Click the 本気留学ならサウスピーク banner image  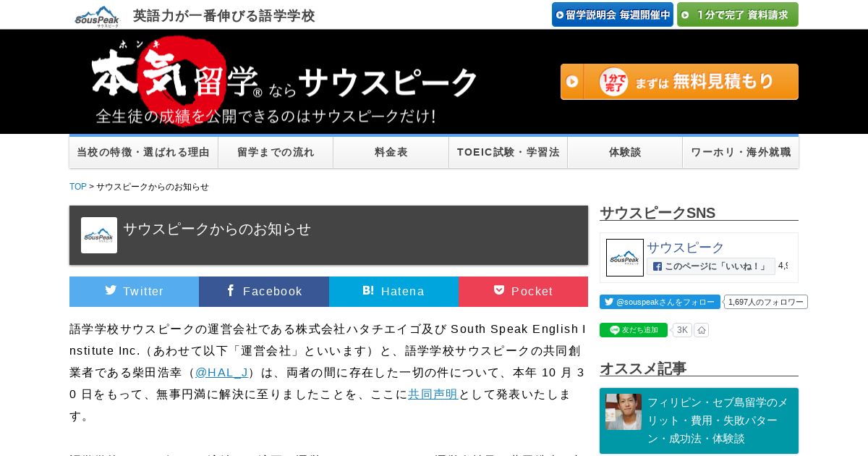(x=284, y=82)
